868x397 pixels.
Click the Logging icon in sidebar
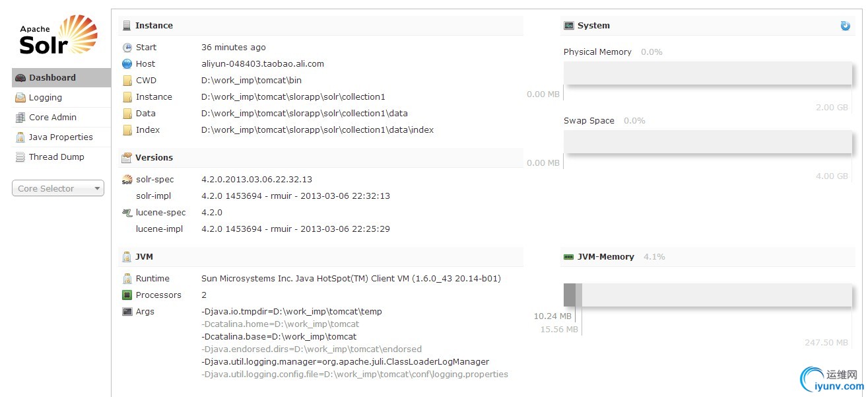[x=20, y=98]
